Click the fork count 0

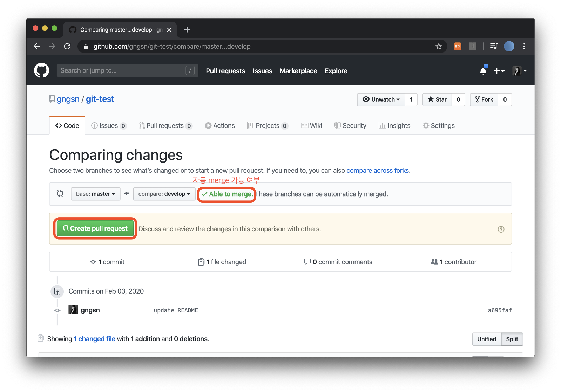click(x=505, y=99)
